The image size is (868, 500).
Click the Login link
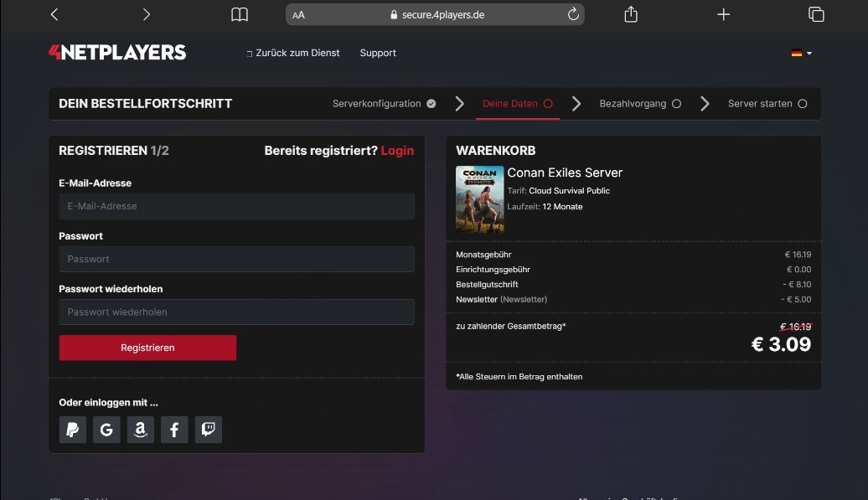coord(397,151)
